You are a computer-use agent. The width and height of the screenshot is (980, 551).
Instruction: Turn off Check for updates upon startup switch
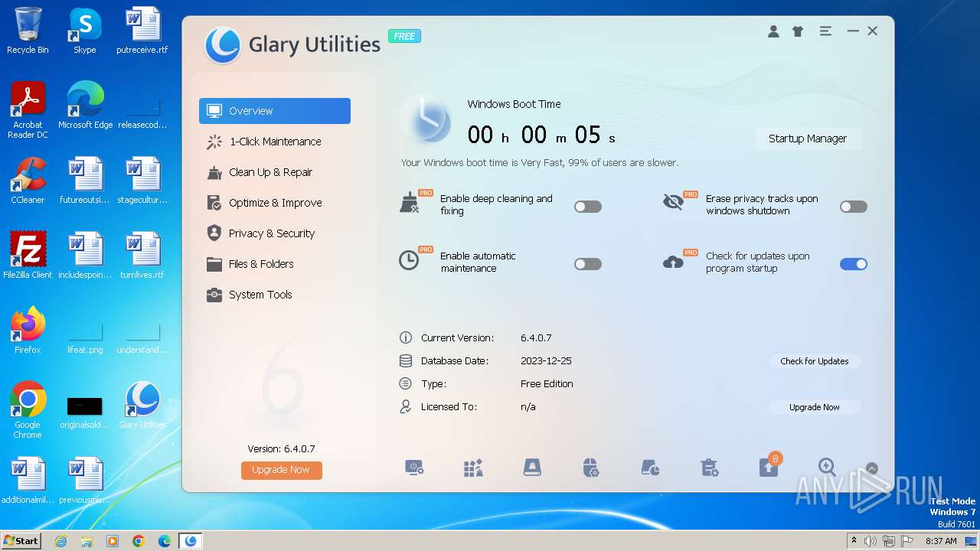point(854,264)
